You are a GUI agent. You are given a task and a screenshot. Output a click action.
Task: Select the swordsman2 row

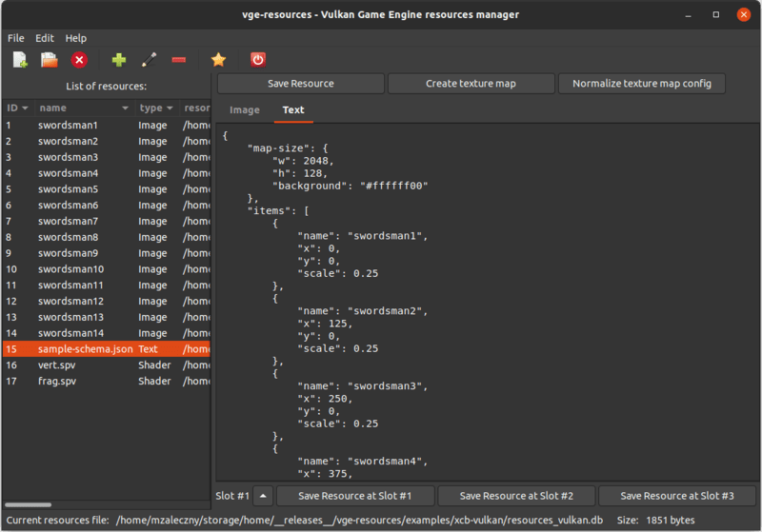pyautogui.click(x=107, y=141)
